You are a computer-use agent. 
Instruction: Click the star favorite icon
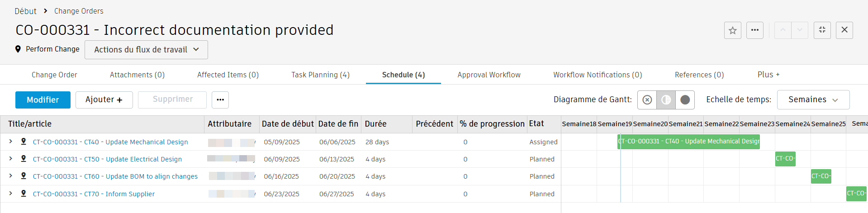[x=732, y=30]
